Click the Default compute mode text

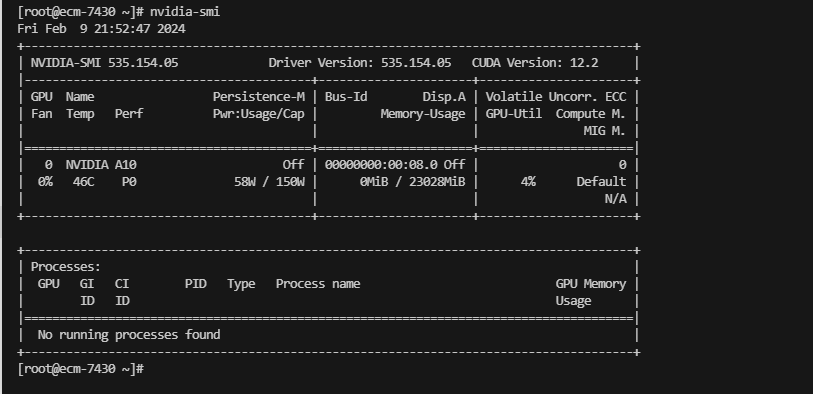601,182
